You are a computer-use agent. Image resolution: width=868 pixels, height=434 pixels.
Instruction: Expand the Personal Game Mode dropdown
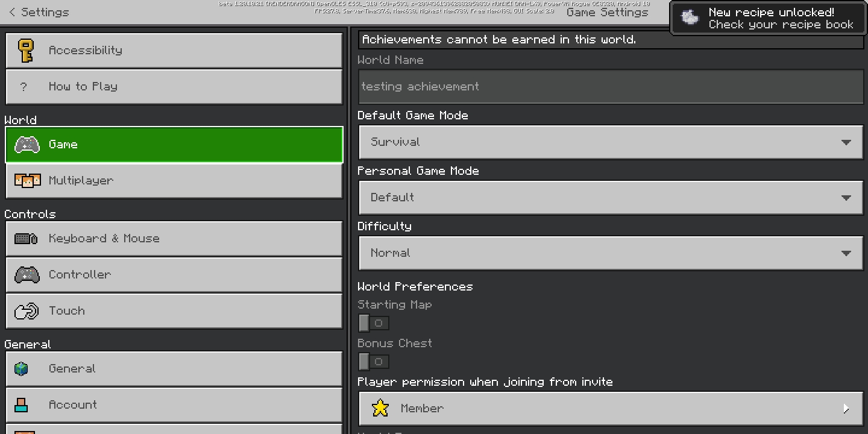pos(611,198)
